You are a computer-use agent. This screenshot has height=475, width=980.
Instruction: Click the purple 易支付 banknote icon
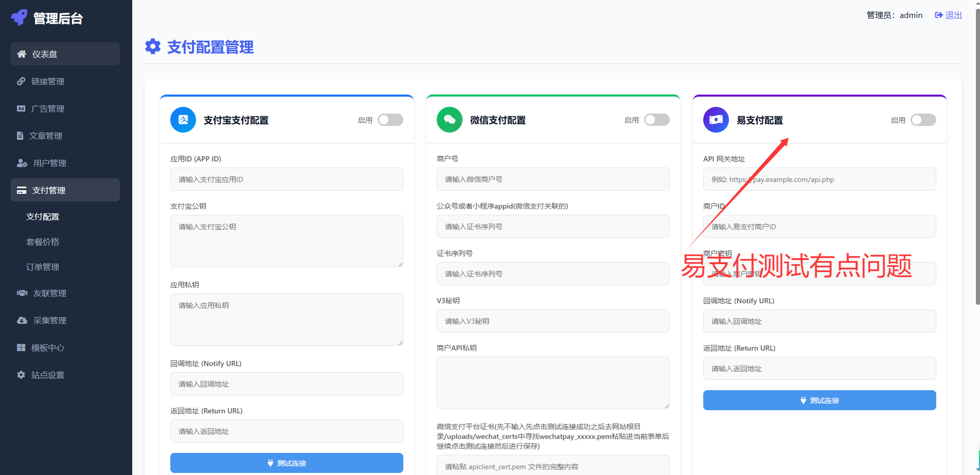pyautogui.click(x=716, y=120)
